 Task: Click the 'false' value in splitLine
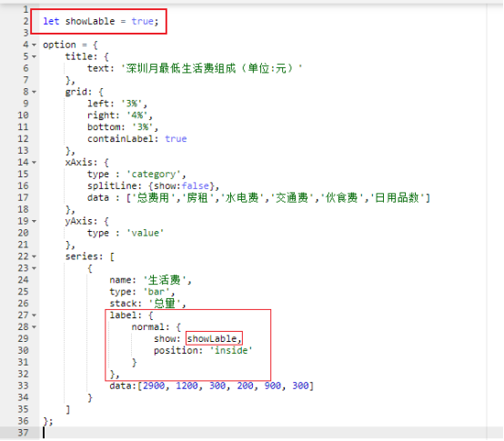pyautogui.click(x=195, y=186)
